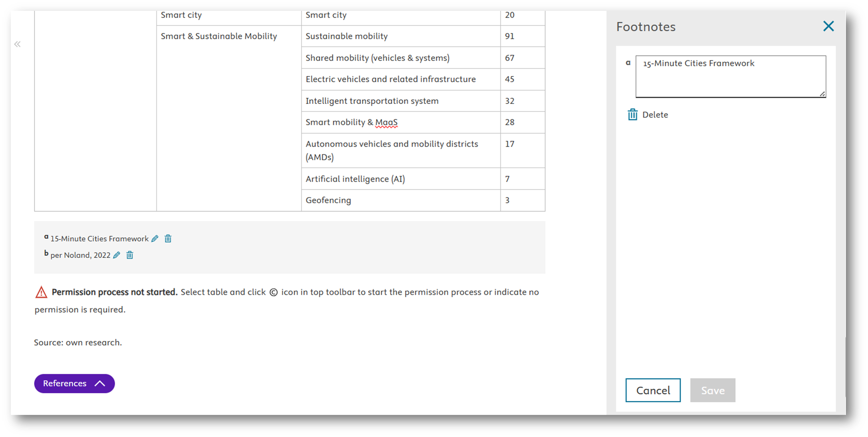Collapse the left sidebar with double chevron
868x437 pixels.
[17, 44]
